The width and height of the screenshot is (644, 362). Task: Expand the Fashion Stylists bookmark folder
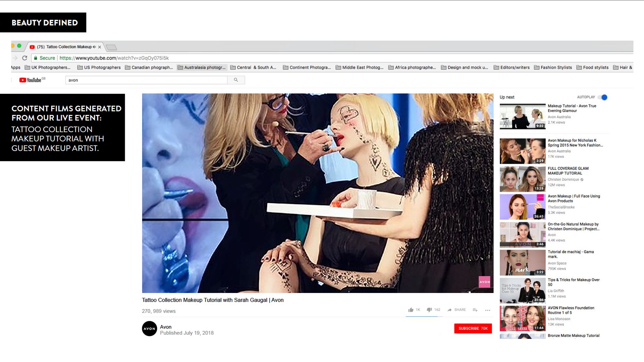pyautogui.click(x=553, y=67)
